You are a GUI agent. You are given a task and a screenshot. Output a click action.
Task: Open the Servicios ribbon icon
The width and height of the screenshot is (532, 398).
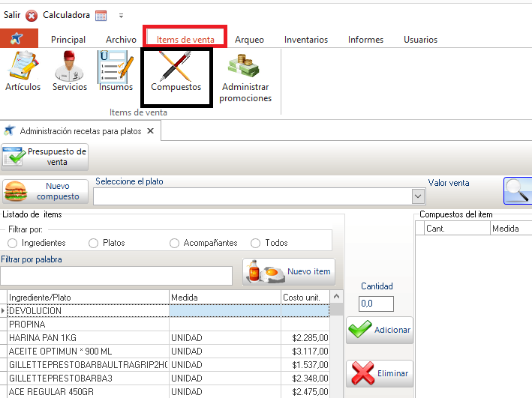point(69,66)
